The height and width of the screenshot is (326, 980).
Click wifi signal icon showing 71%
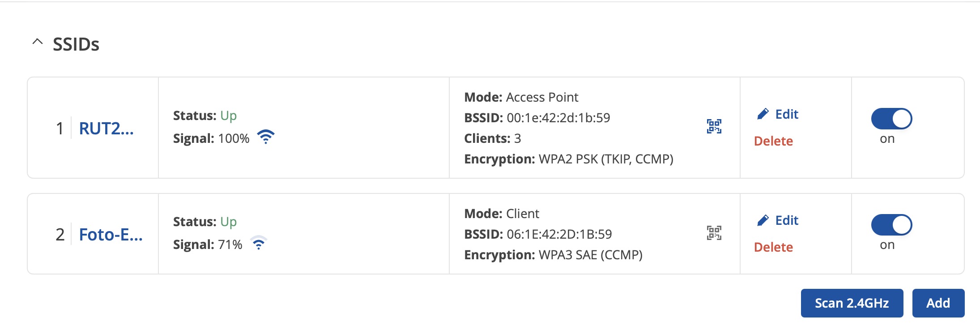[x=259, y=243]
